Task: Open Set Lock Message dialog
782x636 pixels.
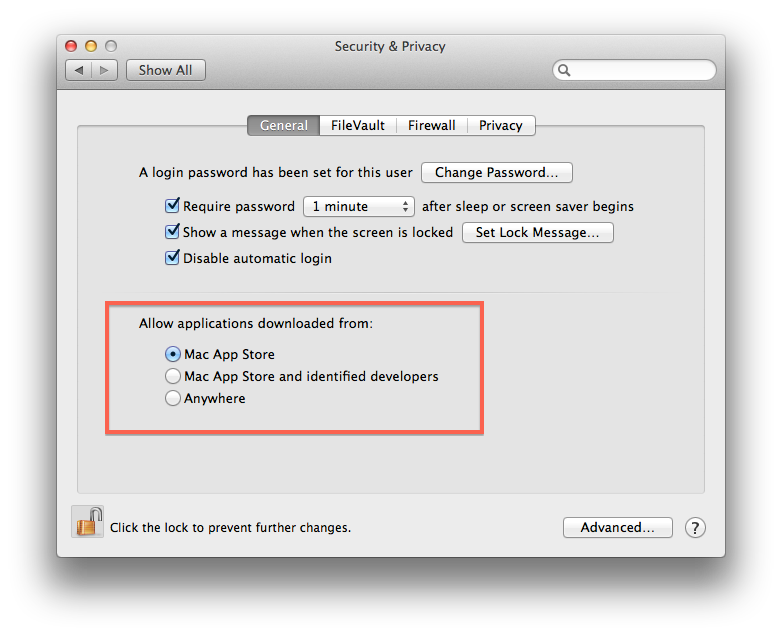Action: click(538, 232)
